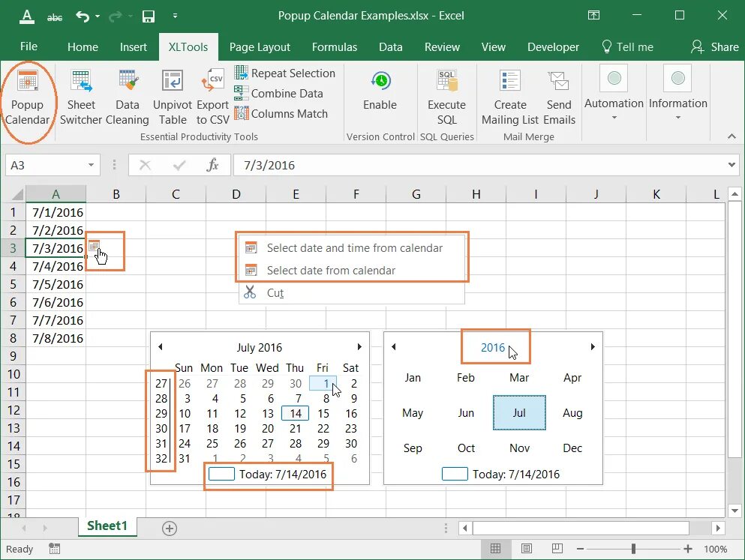Click Today: 7/14/2016 in year view
Viewport: 745px width, 560px height.
(501, 474)
